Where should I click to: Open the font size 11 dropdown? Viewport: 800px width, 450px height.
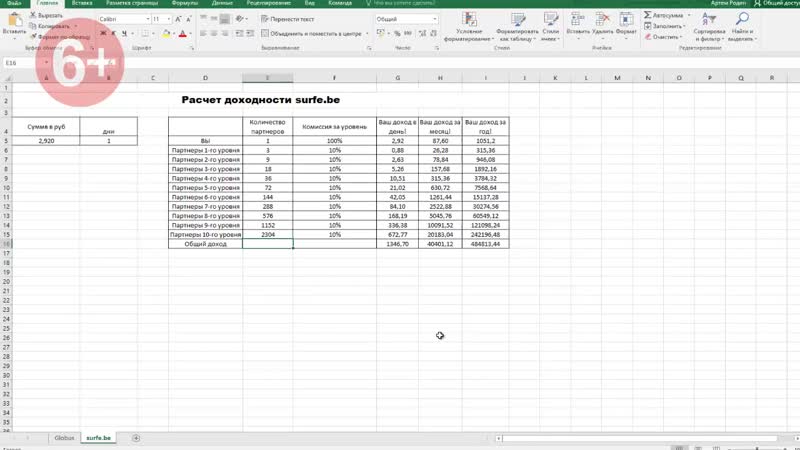pyautogui.click(x=169, y=19)
